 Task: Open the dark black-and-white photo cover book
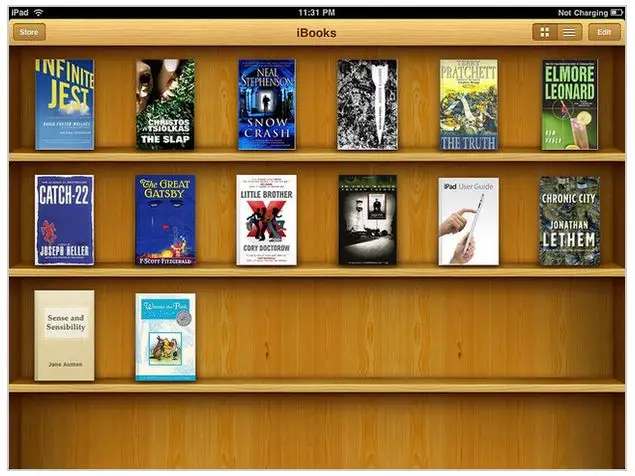click(367, 220)
